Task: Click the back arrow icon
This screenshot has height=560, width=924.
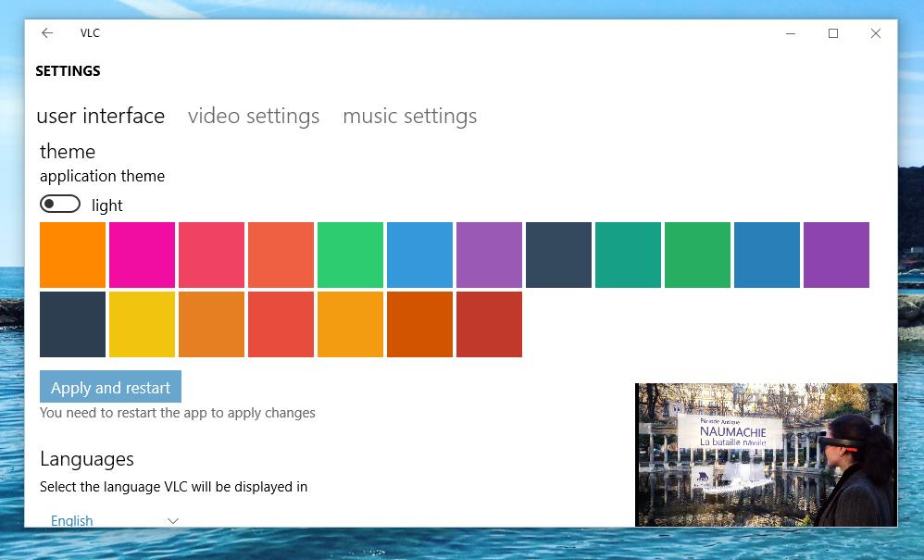Action: [x=47, y=33]
